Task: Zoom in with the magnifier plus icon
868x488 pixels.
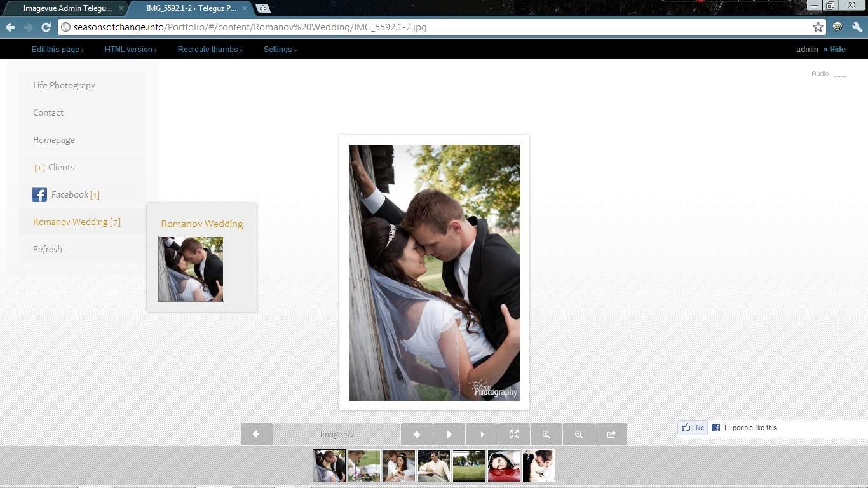Action: 546,435
